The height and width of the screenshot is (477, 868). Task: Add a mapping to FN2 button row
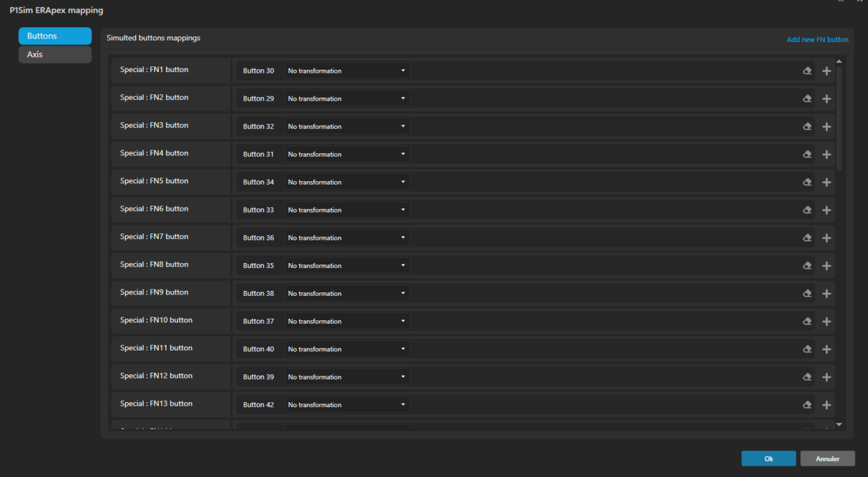[826, 99]
